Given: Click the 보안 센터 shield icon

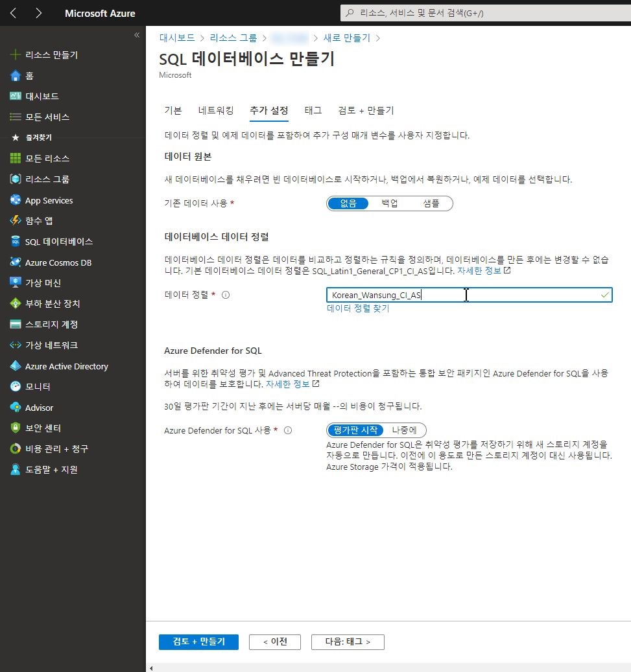Looking at the screenshot, I should (16, 428).
